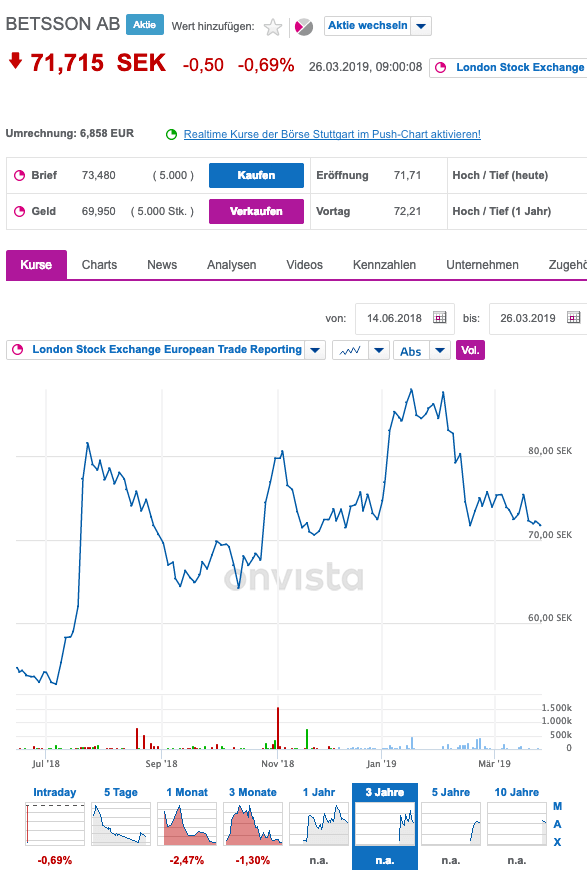Add Betsson to watchlist via star icon
Image resolution: width=587 pixels, height=874 pixels.
pyautogui.click(x=273, y=27)
